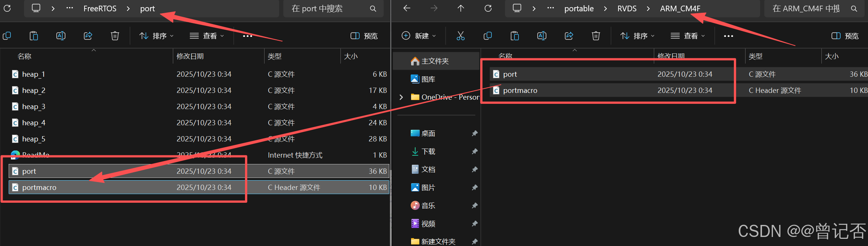The image size is (868, 246).
Task: Click the PC monitor icon in left address bar
Action: (x=36, y=8)
